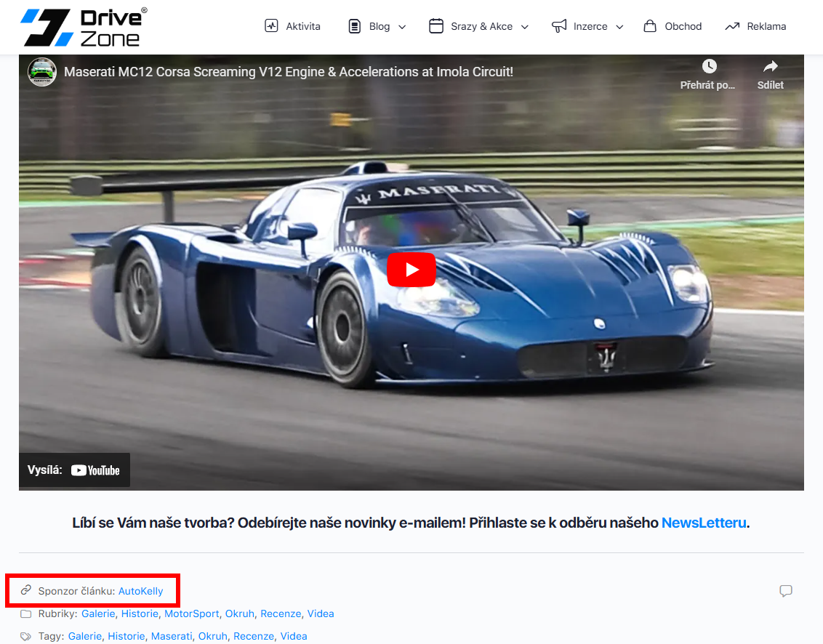This screenshot has width=823, height=644.
Task: Open the Videa tag in Tagy
Action: (294, 636)
